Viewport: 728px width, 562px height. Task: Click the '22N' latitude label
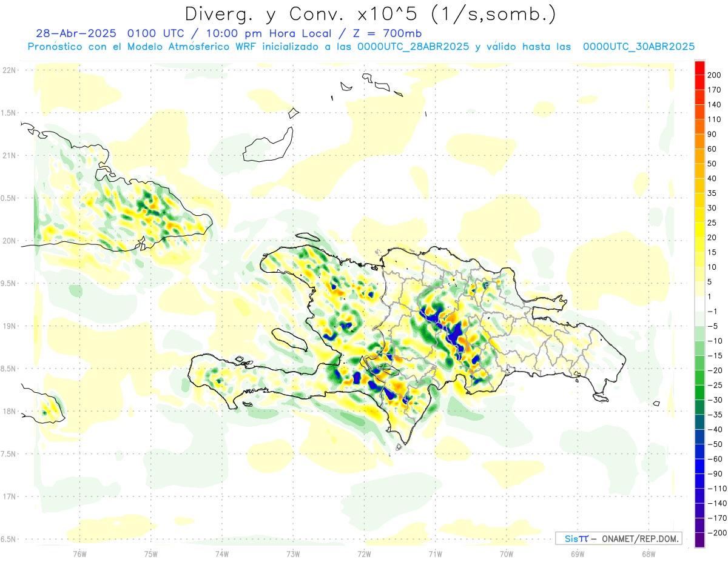point(10,70)
